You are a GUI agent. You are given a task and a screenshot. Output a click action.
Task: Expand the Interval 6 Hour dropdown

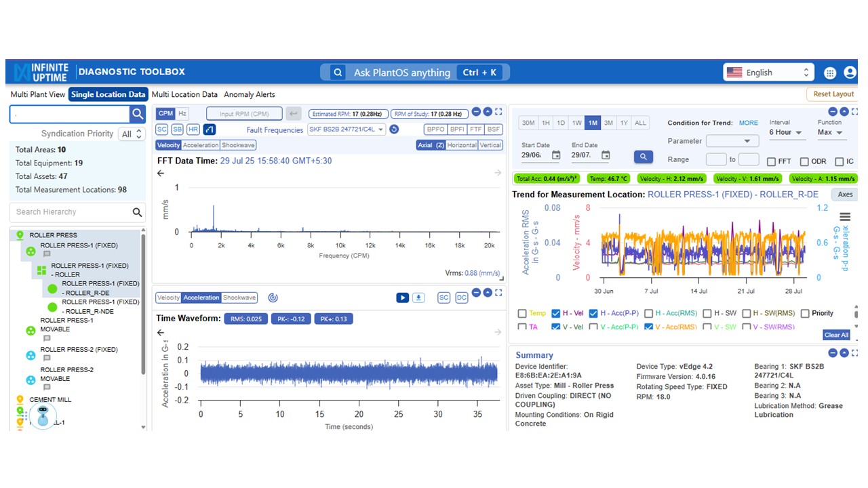tap(786, 133)
